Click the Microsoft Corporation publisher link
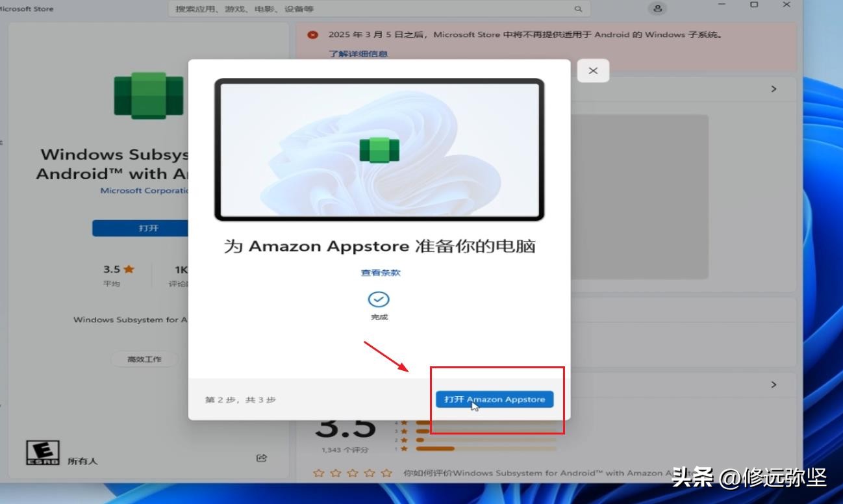 click(x=144, y=191)
